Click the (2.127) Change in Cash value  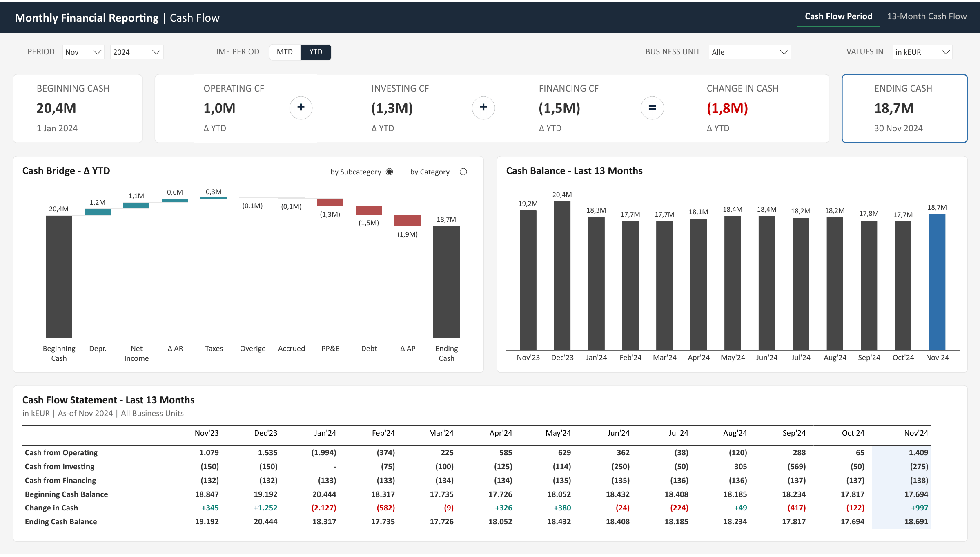(324, 508)
